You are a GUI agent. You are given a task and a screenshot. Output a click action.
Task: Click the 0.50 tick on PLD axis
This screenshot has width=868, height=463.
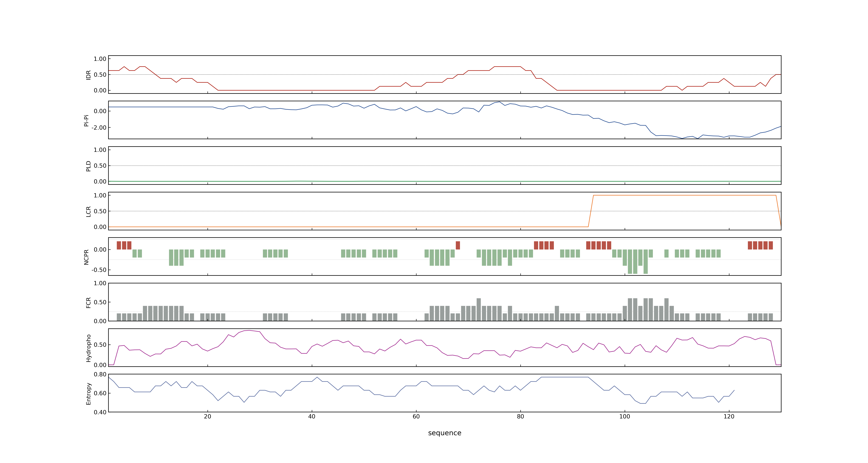point(100,166)
